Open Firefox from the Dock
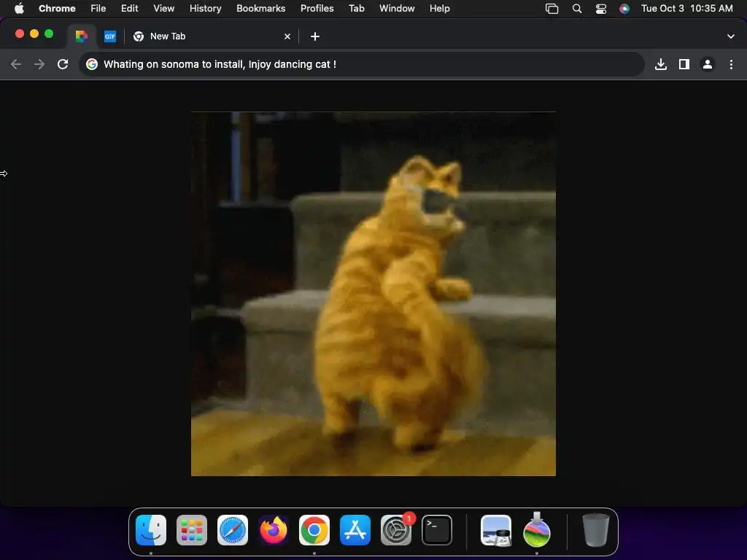 point(274,529)
